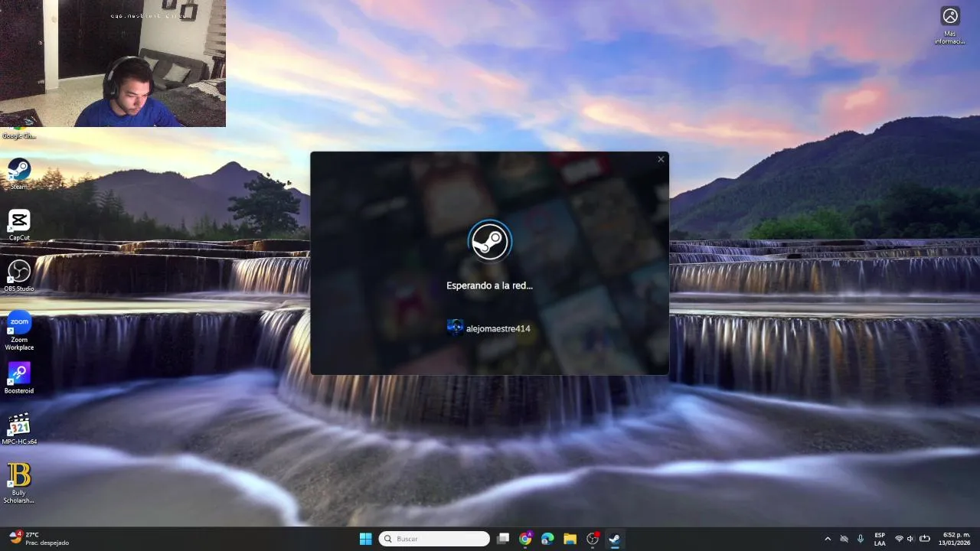Image resolution: width=980 pixels, height=551 pixels.
Task: Launch Boosteroid from the desktop
Action: [x=19, y=378]
